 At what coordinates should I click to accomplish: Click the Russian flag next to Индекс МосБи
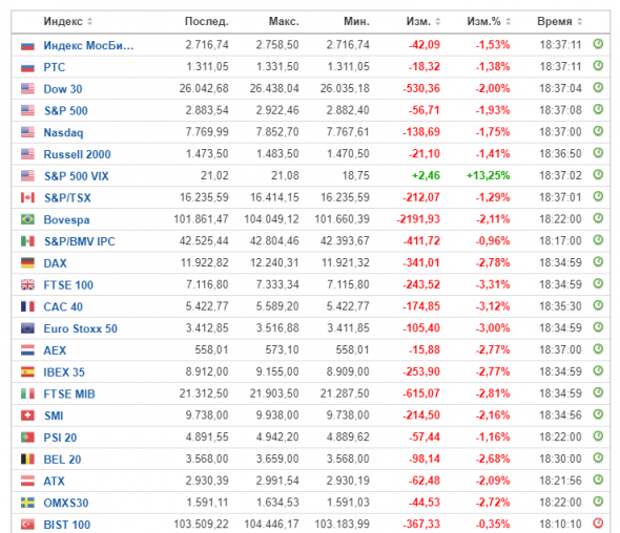[x=28, y=46]
